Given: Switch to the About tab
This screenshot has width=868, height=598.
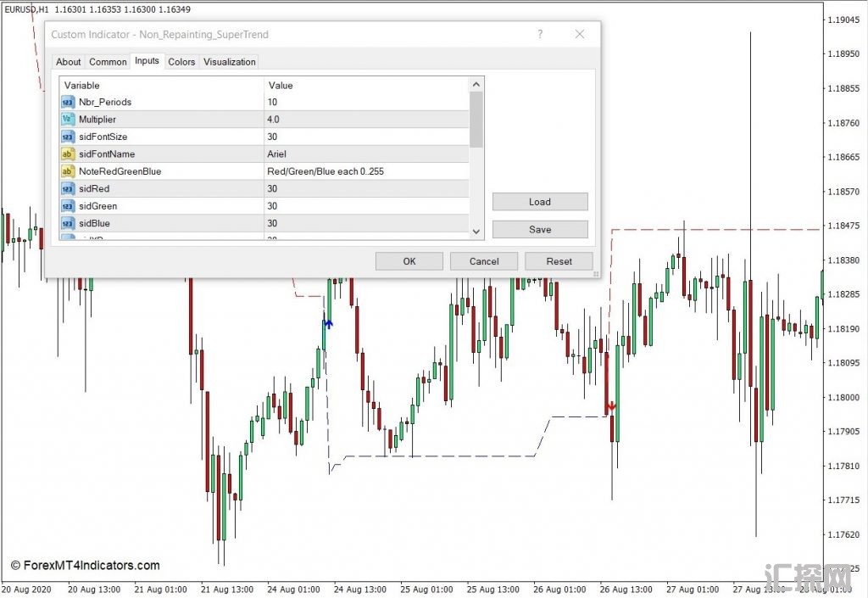Looking at the screenshot, I should (x=69, y=62).
